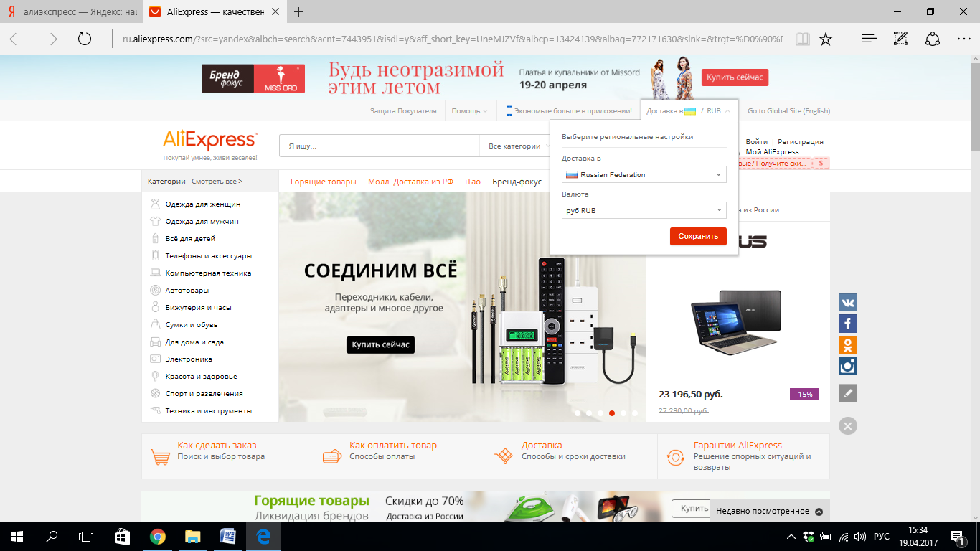Add page to favorites star icon

pos(826,39)
